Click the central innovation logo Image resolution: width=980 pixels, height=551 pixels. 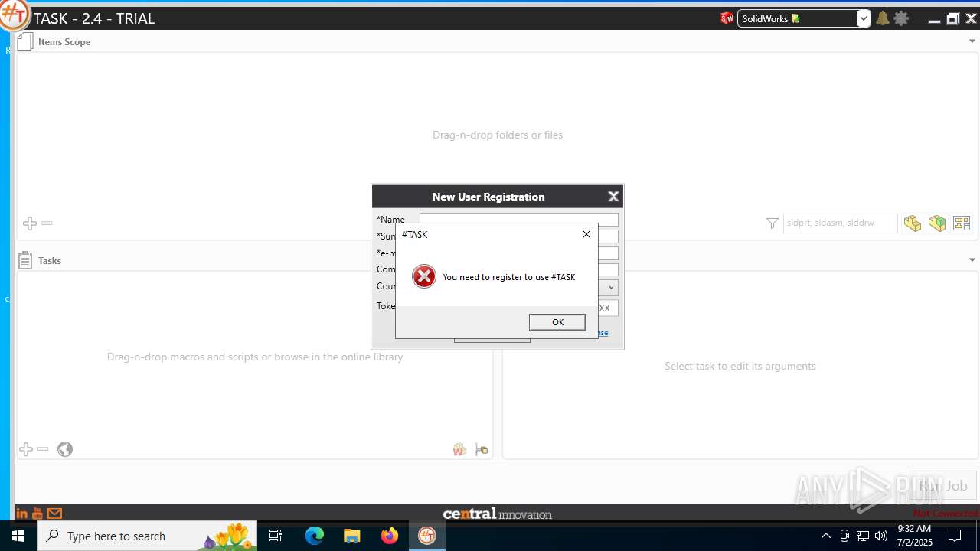(498, 514)
